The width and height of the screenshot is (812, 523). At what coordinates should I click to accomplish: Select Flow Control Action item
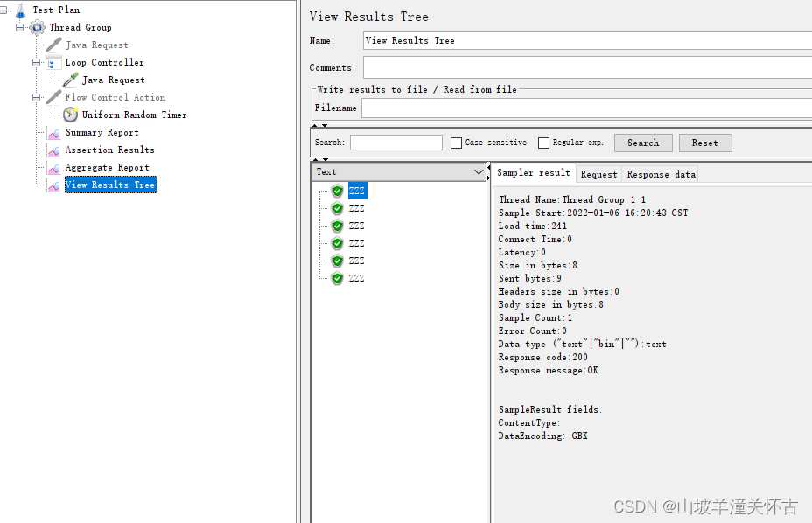pyautogui.click(x=115, y=97)
